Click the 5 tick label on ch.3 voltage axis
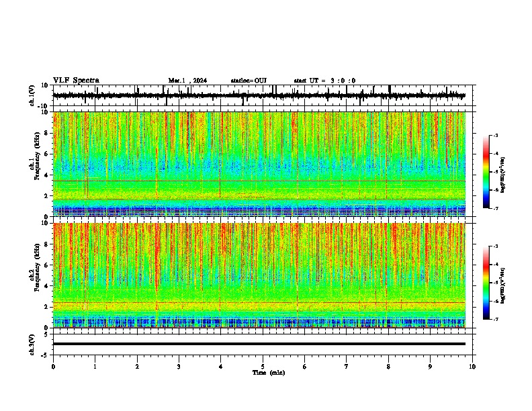 (46, 334)
